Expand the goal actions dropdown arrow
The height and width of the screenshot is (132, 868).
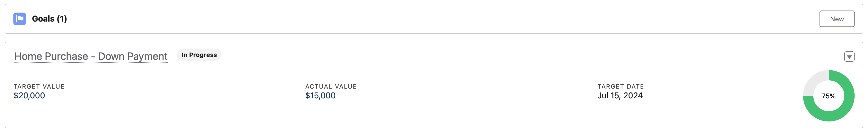[849, 57]
